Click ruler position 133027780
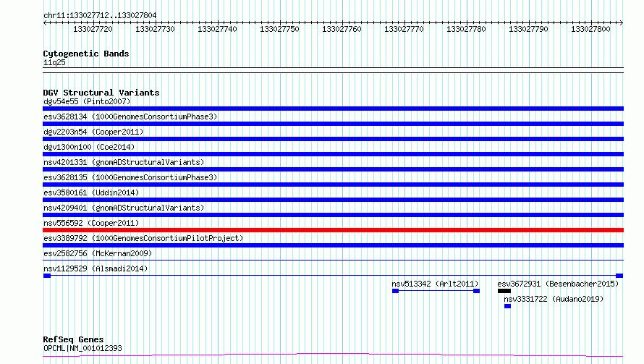This screenshot has height=364, width=644. (x=466, y=29)
